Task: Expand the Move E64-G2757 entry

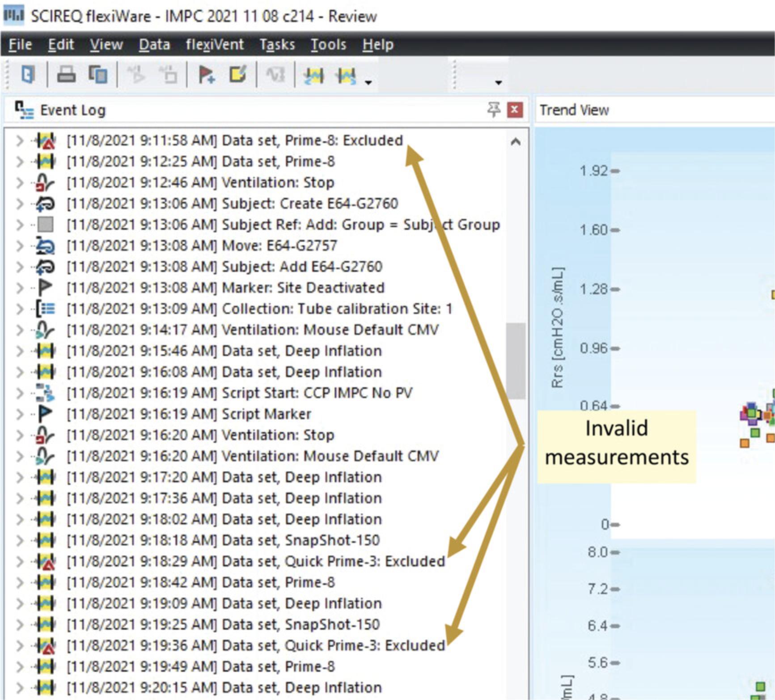Action: point(19,246)
